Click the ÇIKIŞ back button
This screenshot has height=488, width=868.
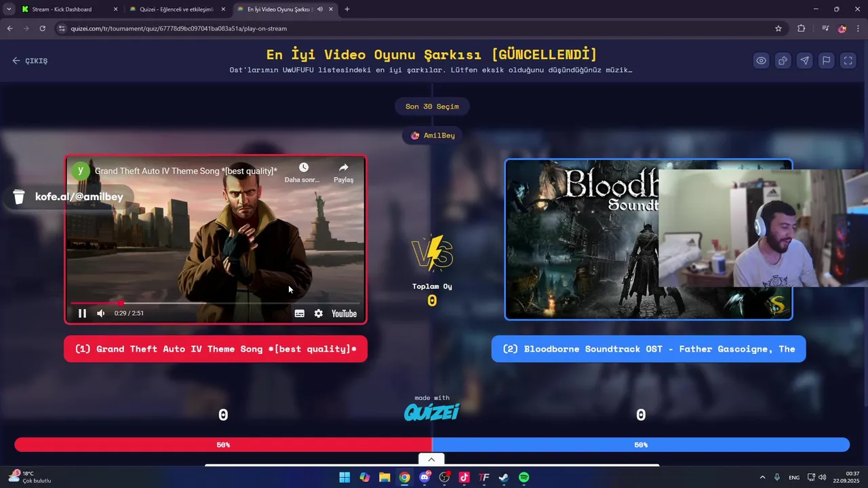[30, 60]
